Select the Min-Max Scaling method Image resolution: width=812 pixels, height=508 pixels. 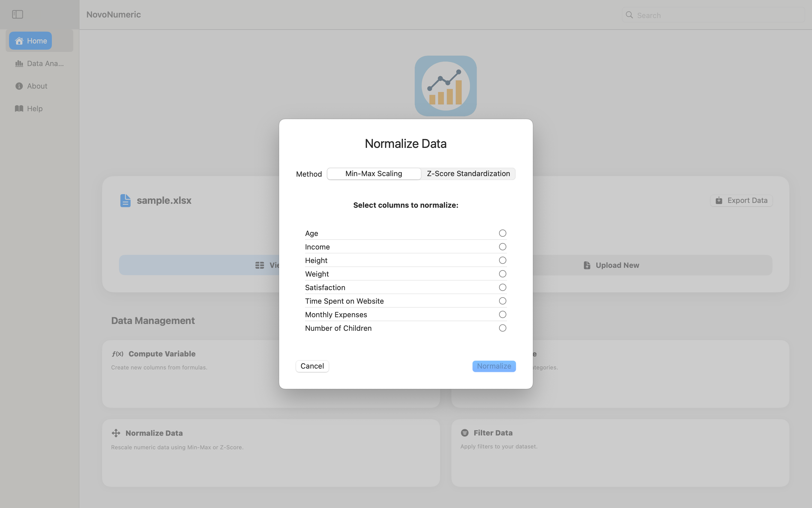coord(374,174)
